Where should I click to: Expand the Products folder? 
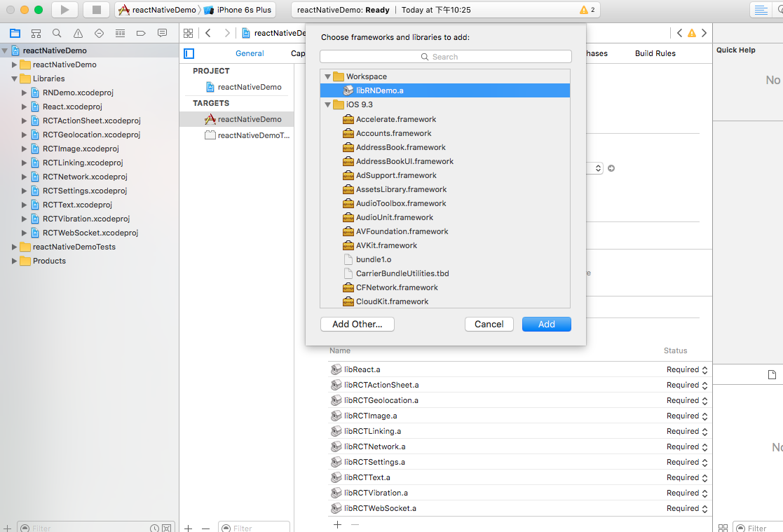coord(15,261)
